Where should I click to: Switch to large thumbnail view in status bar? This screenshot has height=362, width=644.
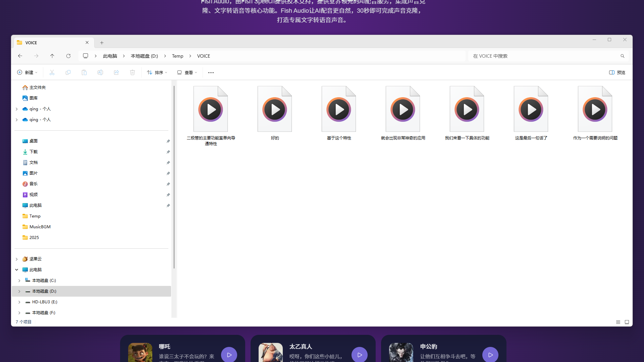point(627,322)
